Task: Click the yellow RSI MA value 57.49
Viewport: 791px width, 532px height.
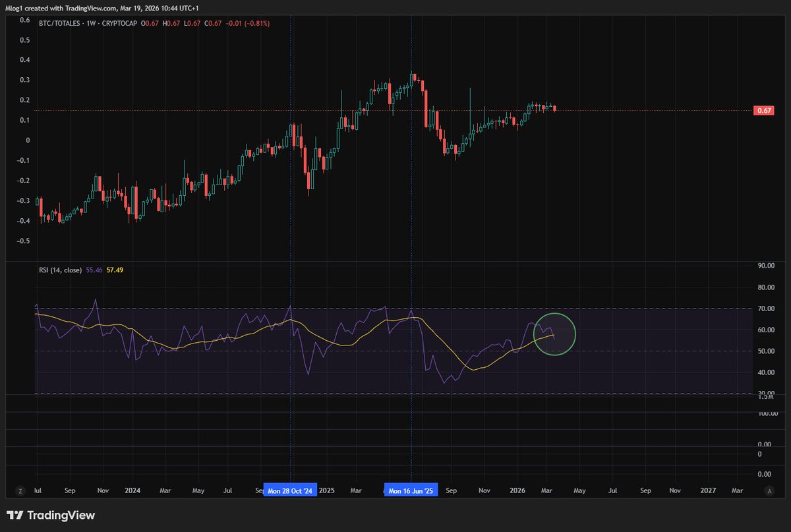Action: point(115,270)
